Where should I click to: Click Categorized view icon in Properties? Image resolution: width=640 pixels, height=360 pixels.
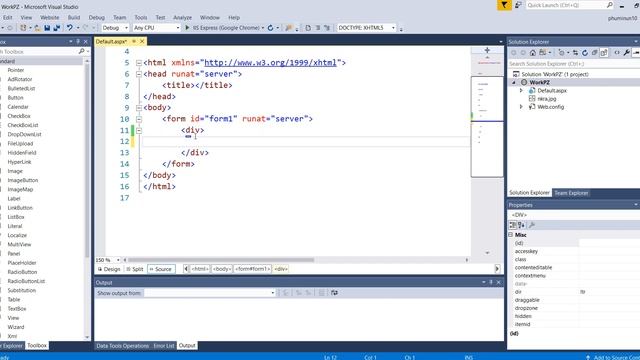tap(513, 225)
